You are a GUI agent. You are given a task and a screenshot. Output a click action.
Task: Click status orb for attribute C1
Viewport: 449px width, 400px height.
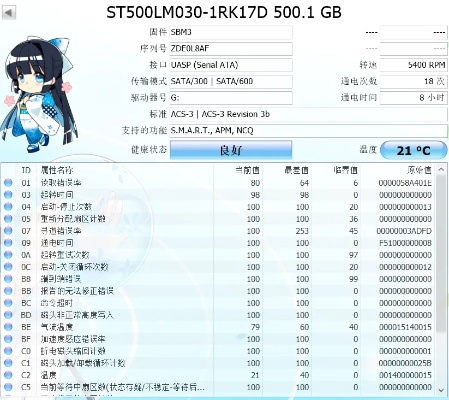(x=8, y=363)
